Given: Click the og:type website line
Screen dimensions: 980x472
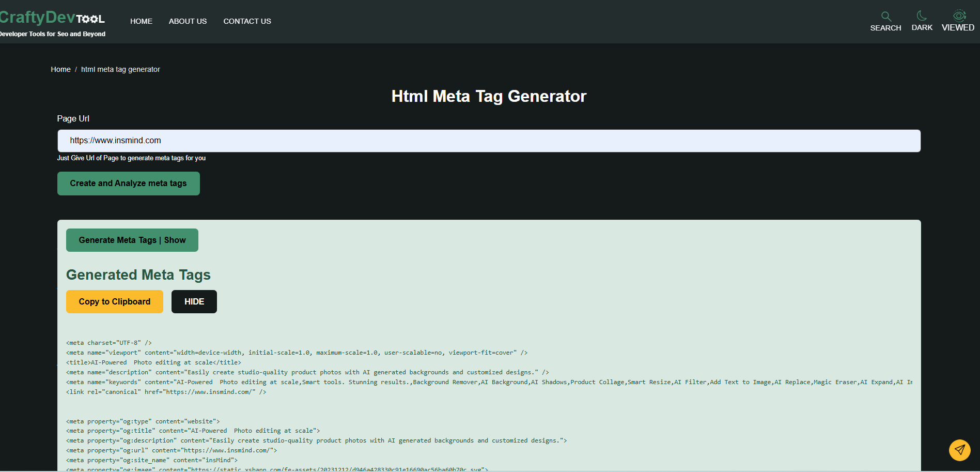Looking at the screenshot, I should coord(143,421).
